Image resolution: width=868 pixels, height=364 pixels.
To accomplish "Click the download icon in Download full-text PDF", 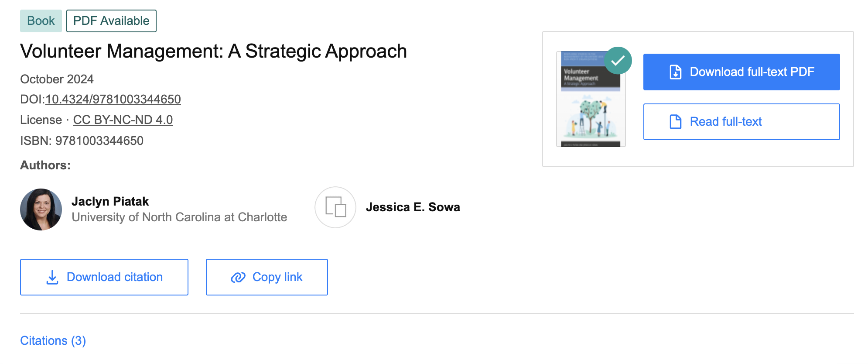I will point(675,72).
